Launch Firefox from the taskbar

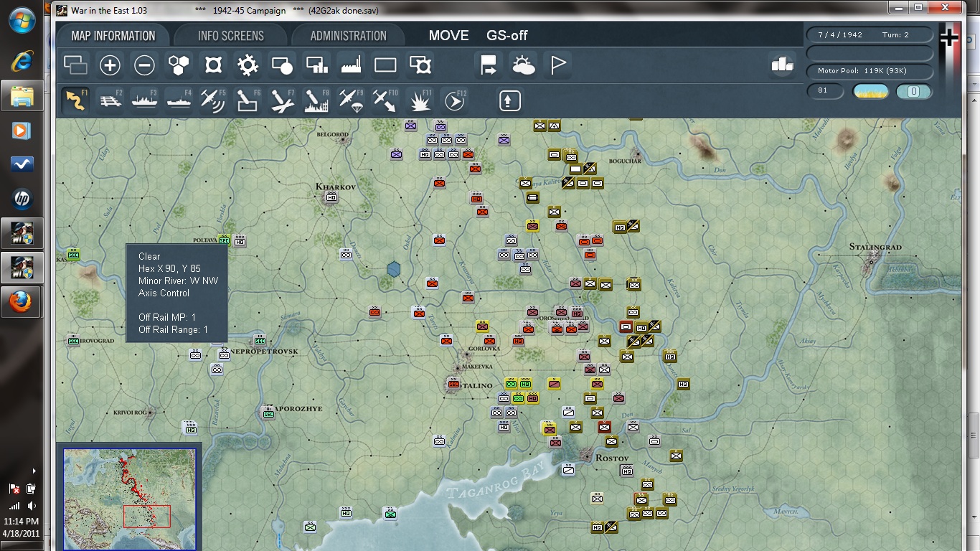[22, 302]
